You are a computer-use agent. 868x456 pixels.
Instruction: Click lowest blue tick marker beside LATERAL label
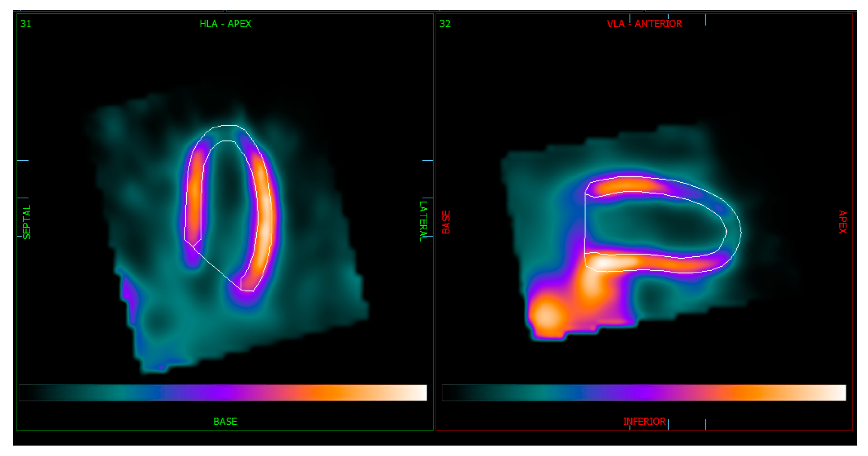pos(427,236)
